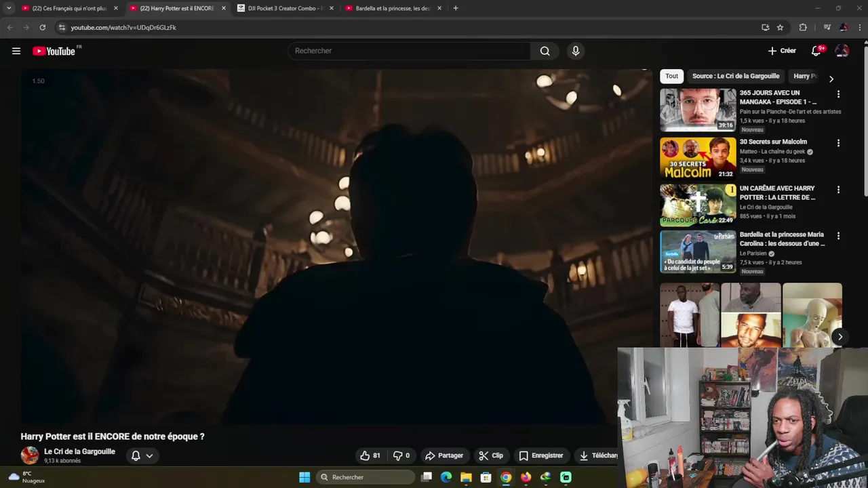Click the address bar URL
The height and width of the screenshot is (488, 868).
[x=123, y=27]
